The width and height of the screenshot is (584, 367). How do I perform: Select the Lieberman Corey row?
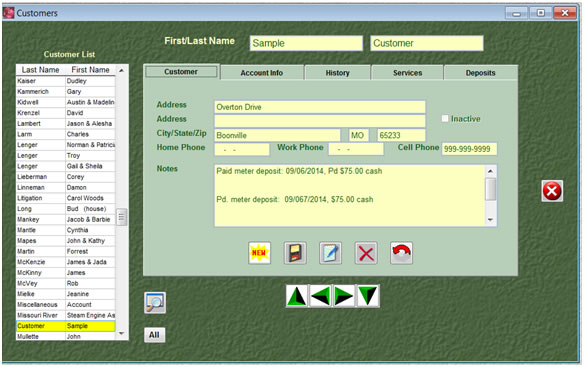click(66, 177)
